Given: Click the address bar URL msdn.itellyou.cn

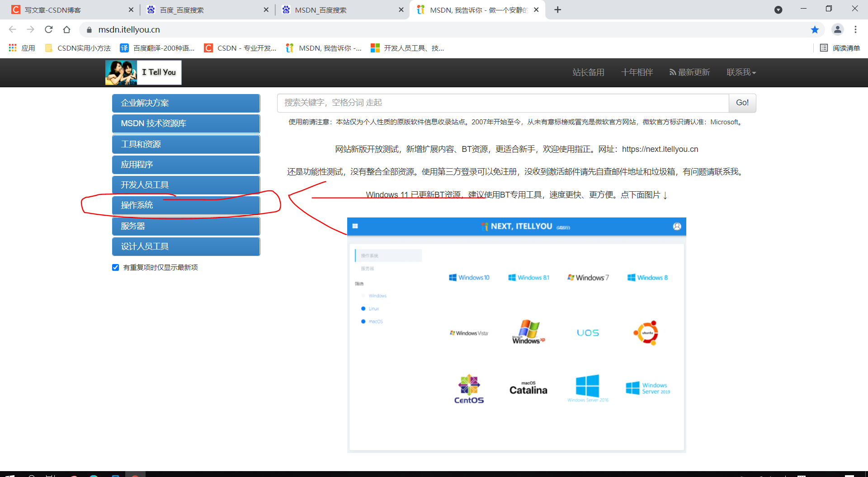Looking at the screenshot, I should tap(129, 29).
